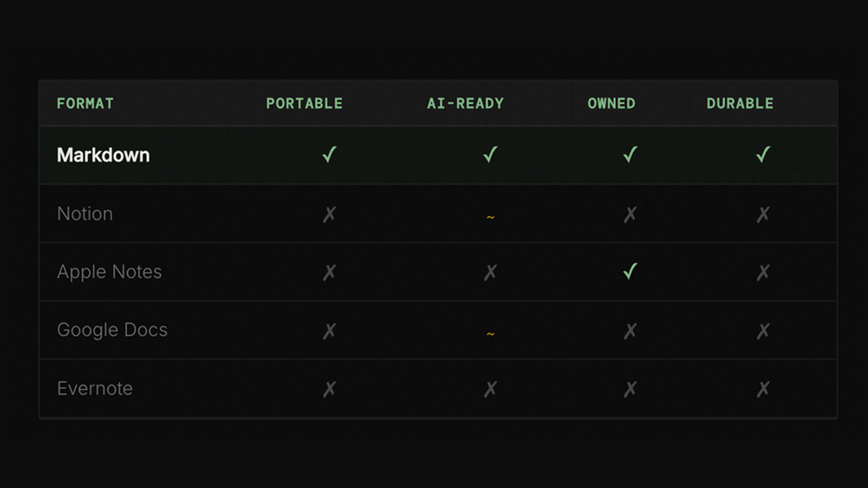Screen dimensions: 868x488
Task: Click Notion's yellow AI-Ready tilde mark
Action: [x=491, y=216]
